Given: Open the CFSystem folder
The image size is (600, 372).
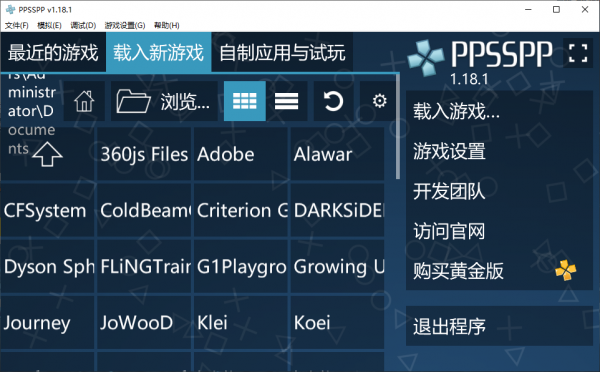Looking at the screenshot, I should tap(47, 210).
